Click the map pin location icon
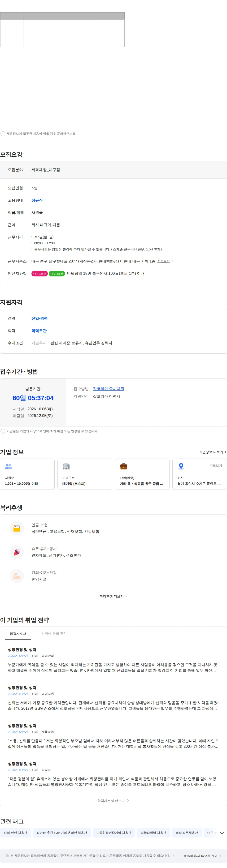The width and height of the screenshot is (227, 868). [181, 466]
